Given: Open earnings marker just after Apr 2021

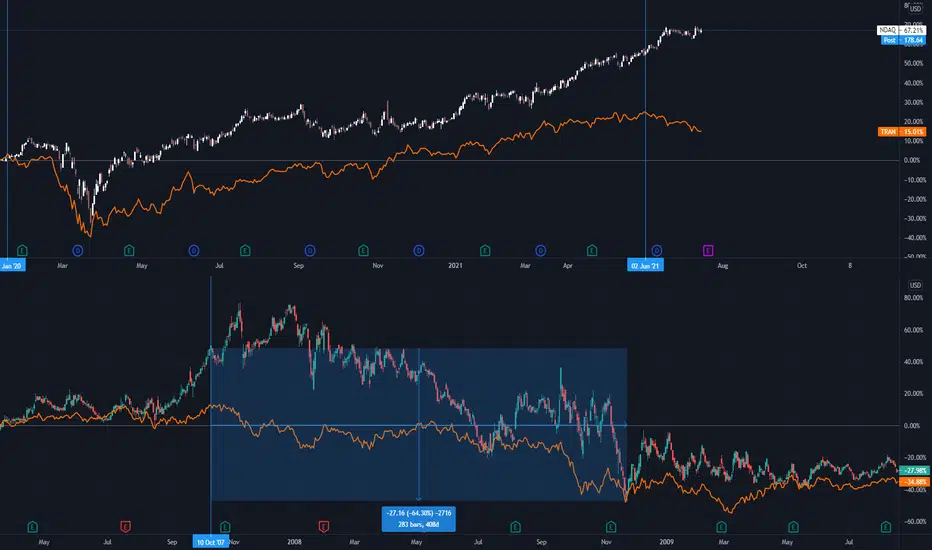Looking at the screenshot, I should coord(592,250).
